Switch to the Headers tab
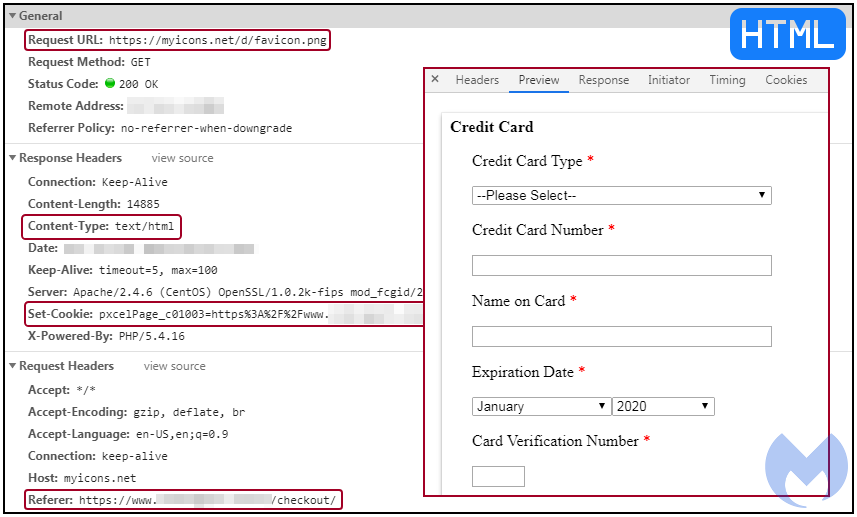The width and height of the screenshot is (857, 517). pos(477,80)
